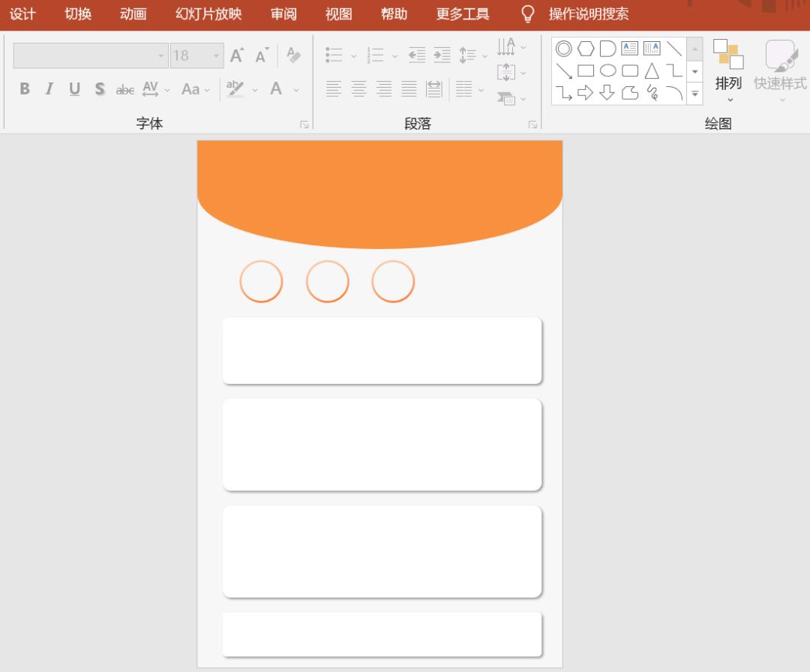Toggle italic text style

pyautogui.click(x=49, y=89)
